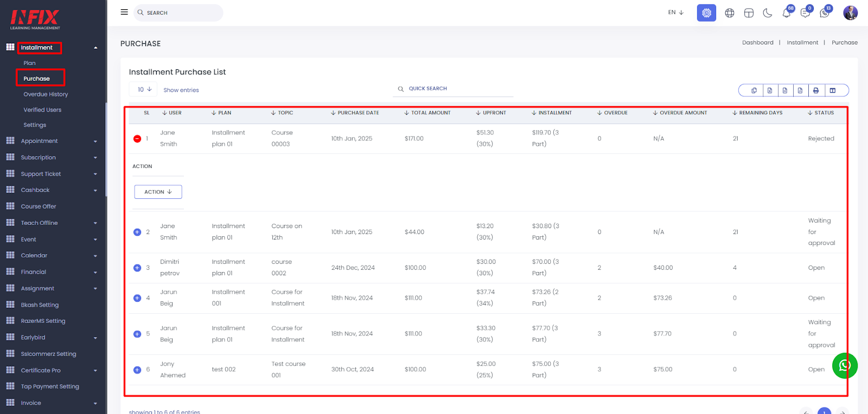This screenshot has width=868, height=414.
Task: Toggle sidebar with hamburger menu icon
Action: [124, 12]
